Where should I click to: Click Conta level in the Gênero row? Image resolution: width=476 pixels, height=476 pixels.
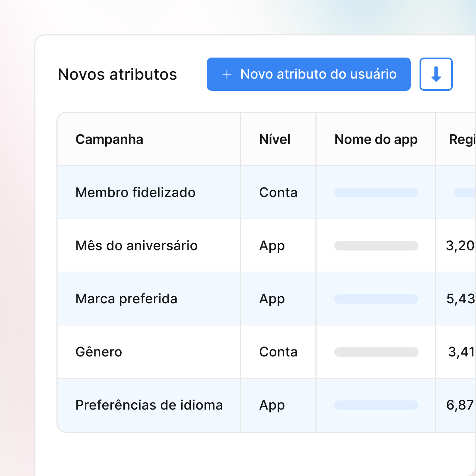[278, 352]
